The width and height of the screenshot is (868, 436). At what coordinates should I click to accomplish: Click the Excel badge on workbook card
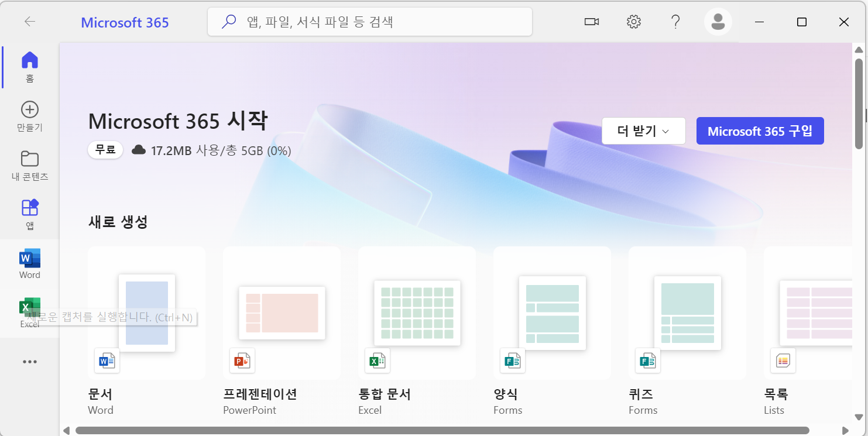pos(378,361)
